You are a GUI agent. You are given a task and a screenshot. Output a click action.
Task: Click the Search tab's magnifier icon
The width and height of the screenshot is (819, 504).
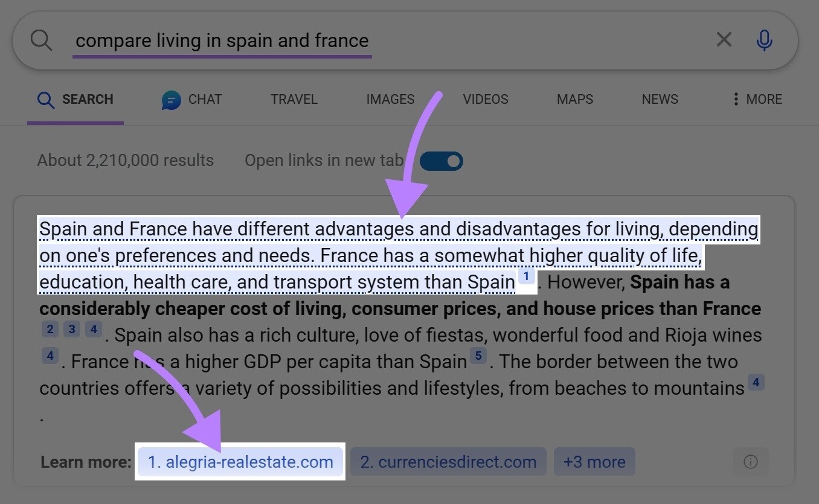[45, 100]
